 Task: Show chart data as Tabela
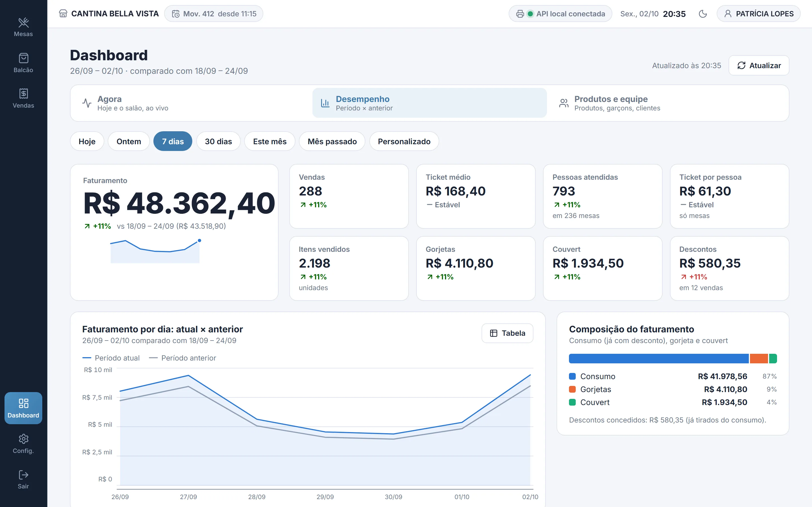507,333
